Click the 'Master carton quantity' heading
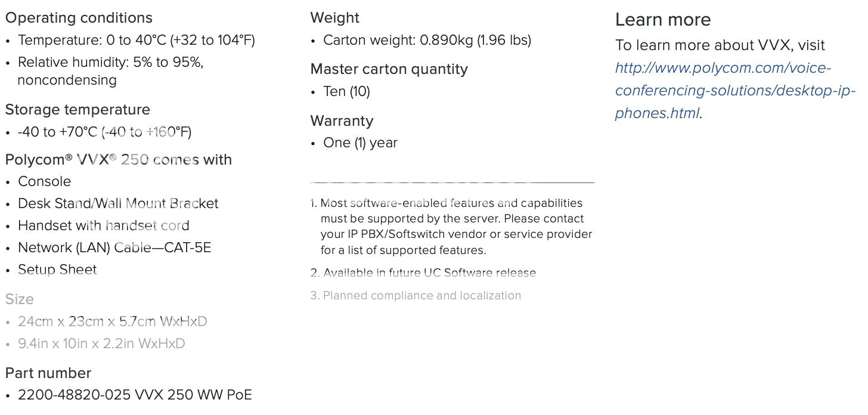868x415 pixels. tap(389, 69)
